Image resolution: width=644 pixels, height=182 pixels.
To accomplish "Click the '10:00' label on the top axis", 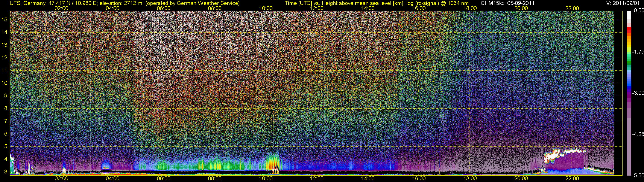I will (266, 8).
